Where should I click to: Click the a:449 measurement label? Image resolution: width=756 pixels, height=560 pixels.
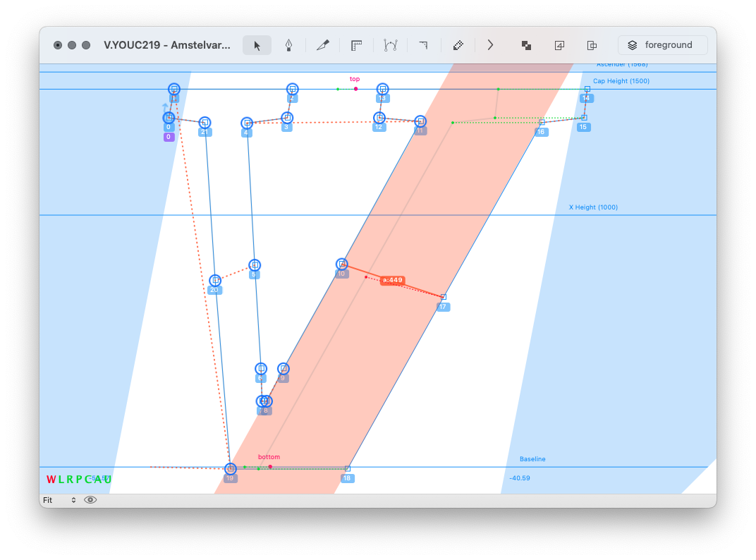(x=392, y=280)
